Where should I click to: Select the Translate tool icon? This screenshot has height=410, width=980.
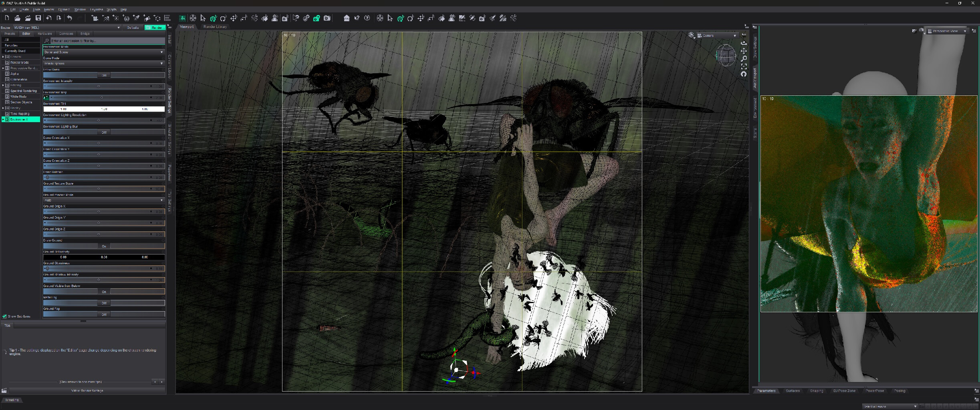point(234,18)
